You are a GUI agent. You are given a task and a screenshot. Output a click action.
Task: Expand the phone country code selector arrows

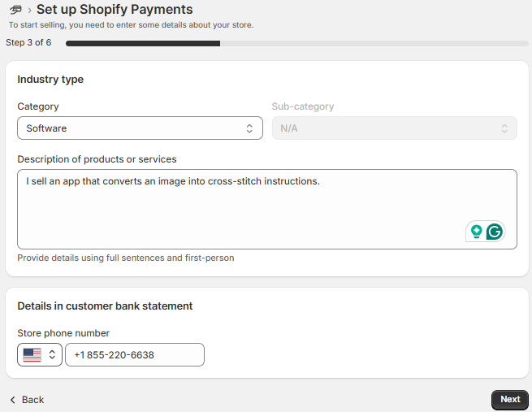tap(52, 355)
